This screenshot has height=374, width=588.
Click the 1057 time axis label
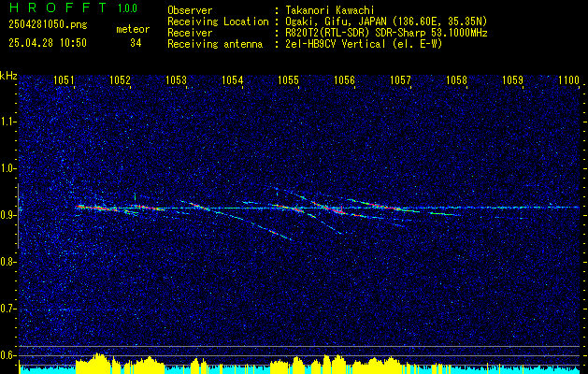pos(400,79)
